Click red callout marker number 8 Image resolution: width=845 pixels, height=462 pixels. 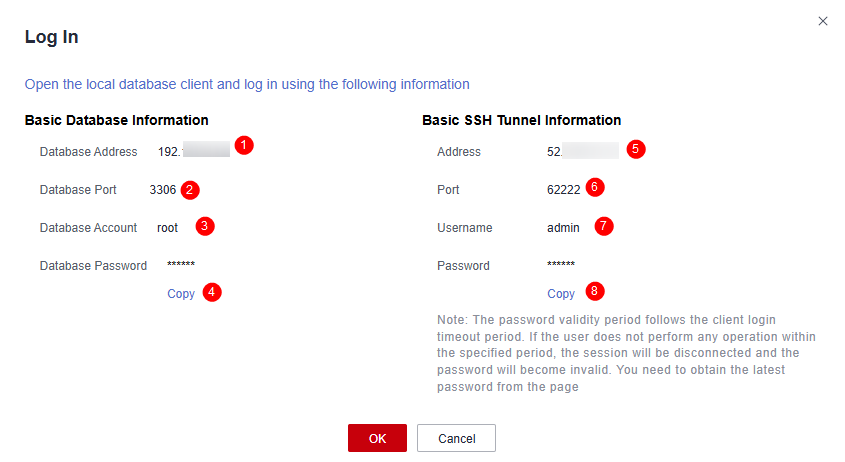(595, 291)
